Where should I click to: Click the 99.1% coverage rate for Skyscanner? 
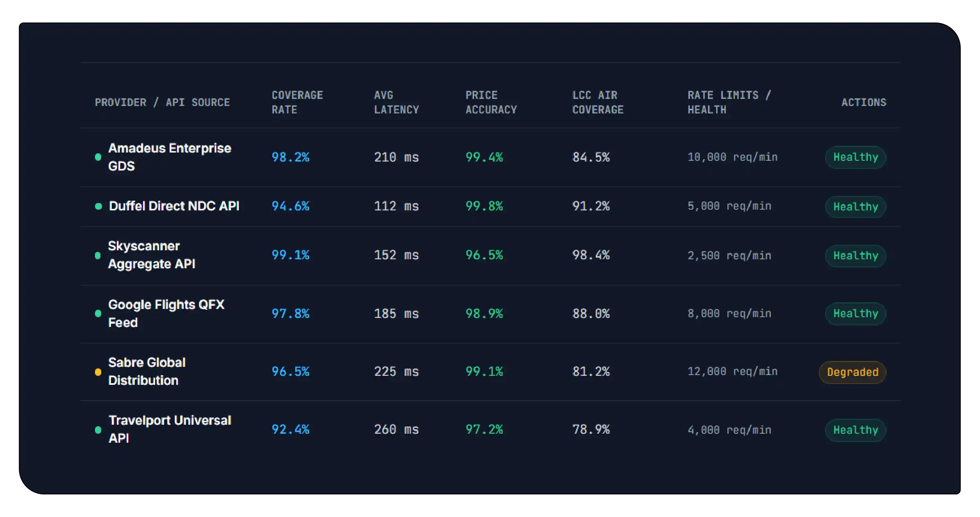290,255
